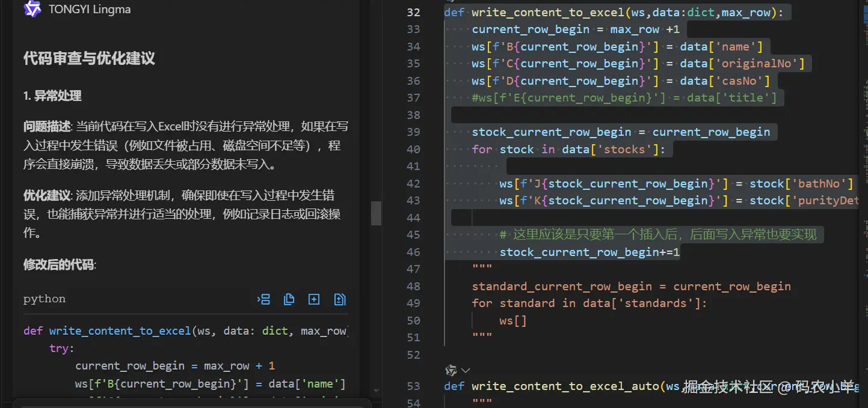This screenshot has height=408, width=868.
Task: Expand Lingma dropdown chevron above line 53
Action: tap(465, 371)
